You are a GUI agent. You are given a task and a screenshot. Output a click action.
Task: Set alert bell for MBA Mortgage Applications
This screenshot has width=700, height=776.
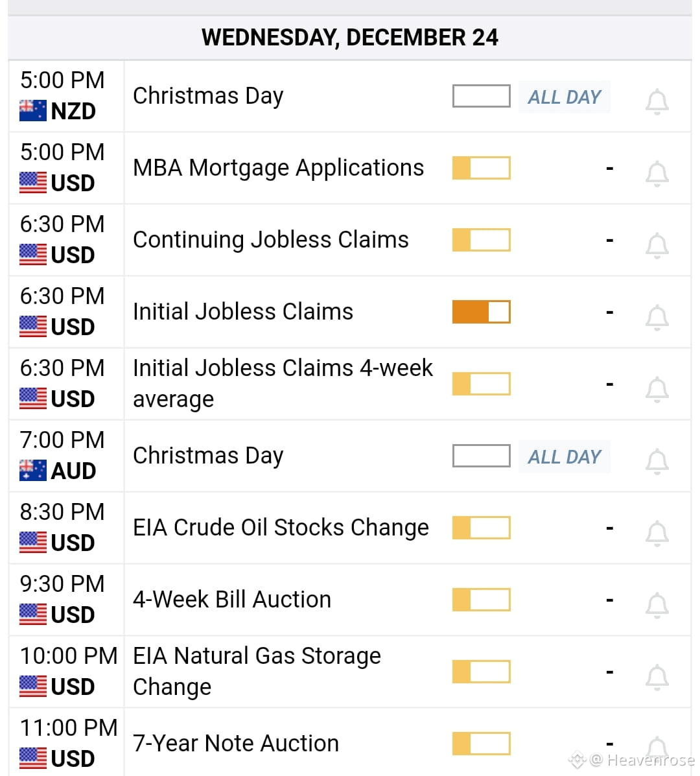(657, 174)
